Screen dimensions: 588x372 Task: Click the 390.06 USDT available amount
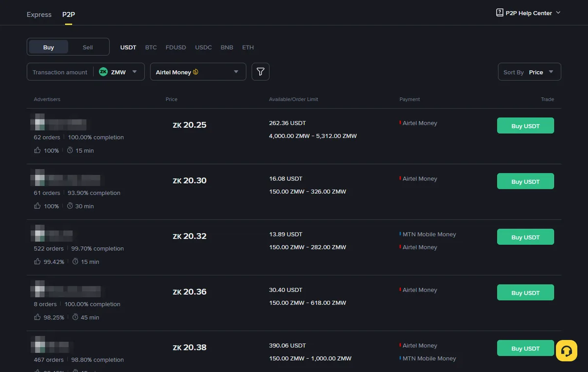pos(288,346)
